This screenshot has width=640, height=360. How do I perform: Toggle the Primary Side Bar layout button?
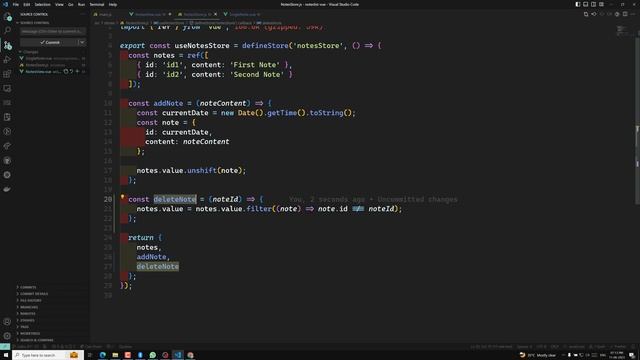(578, 4)
